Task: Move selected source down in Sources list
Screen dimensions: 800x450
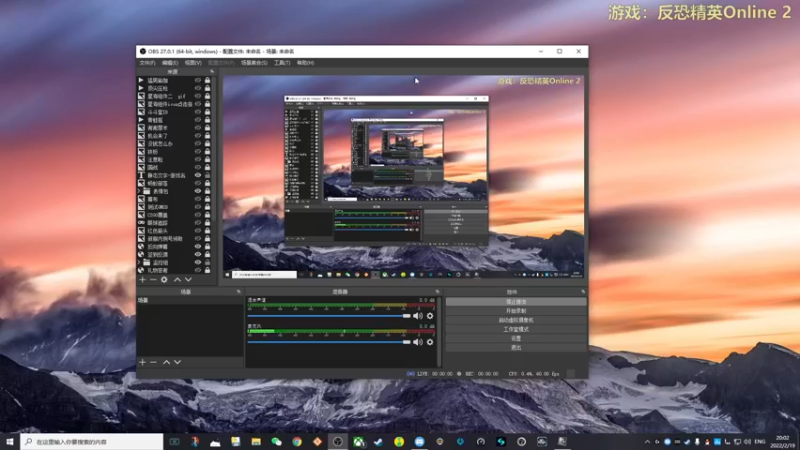Action: pos(188,280)
